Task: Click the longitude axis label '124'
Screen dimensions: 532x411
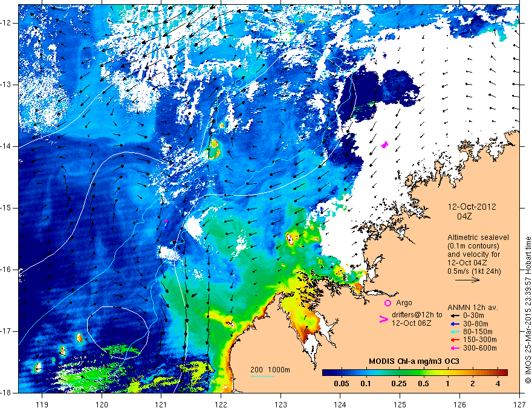Action: coord(340,404)
